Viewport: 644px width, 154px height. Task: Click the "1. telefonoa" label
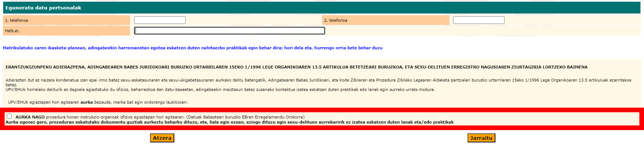[16, 20]
